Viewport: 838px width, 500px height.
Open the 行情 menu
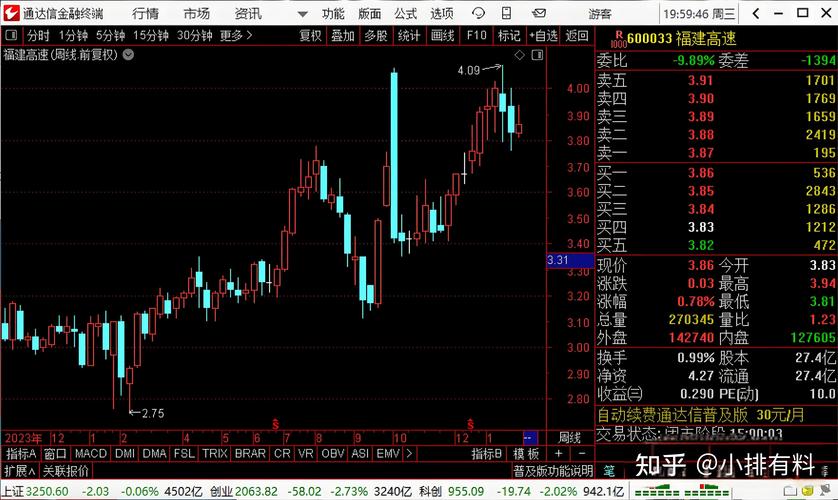click(145, 14)
